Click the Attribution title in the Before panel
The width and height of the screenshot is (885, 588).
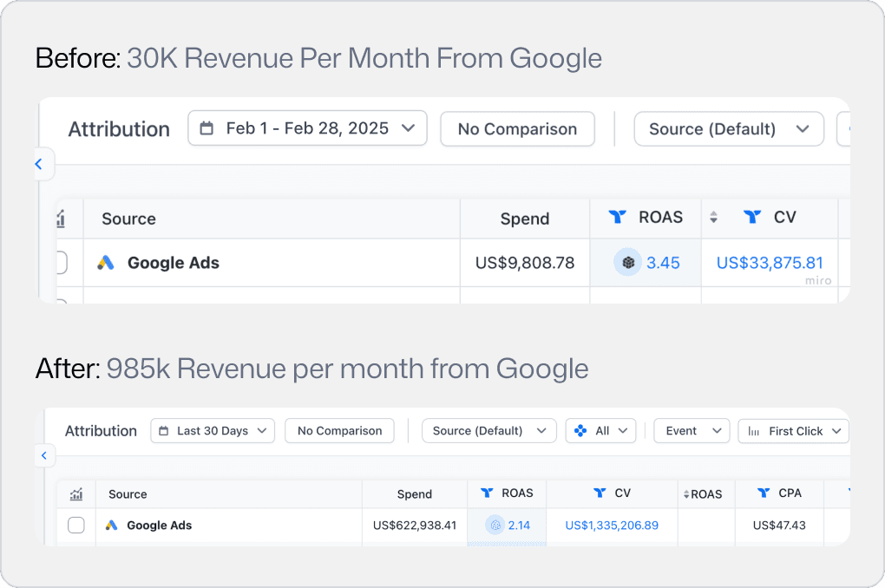(x=119, y=129)
